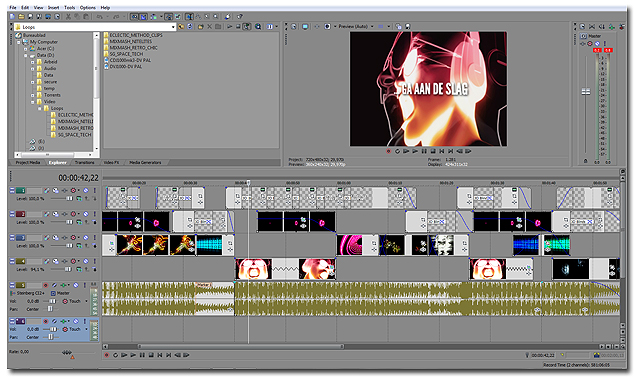
Task: Click Play From Start in timeline transport
Action: [124, 355]
